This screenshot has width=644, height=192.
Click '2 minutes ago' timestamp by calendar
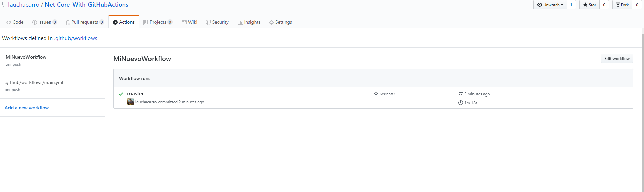477,94
